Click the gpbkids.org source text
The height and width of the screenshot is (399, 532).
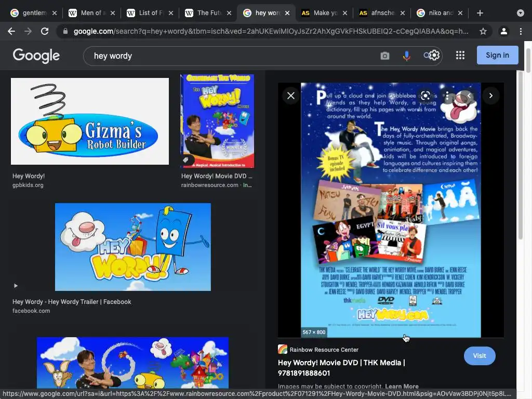[x=28, y=185]
